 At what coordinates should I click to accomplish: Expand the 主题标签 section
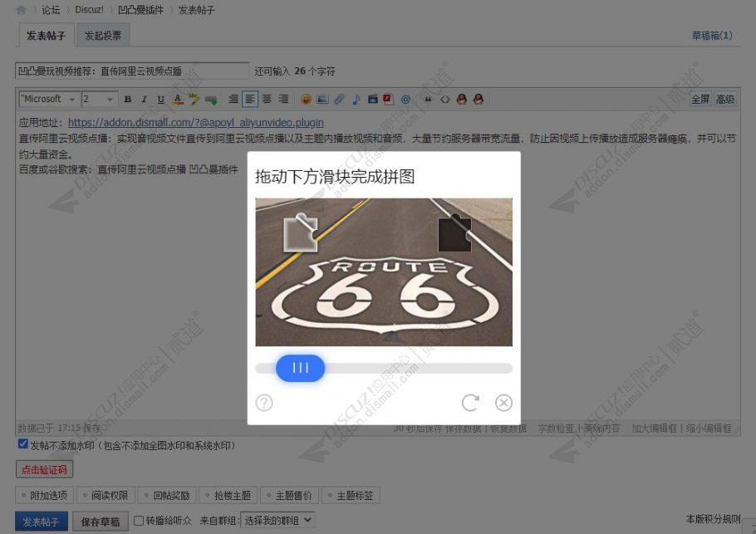coord(351,496)
